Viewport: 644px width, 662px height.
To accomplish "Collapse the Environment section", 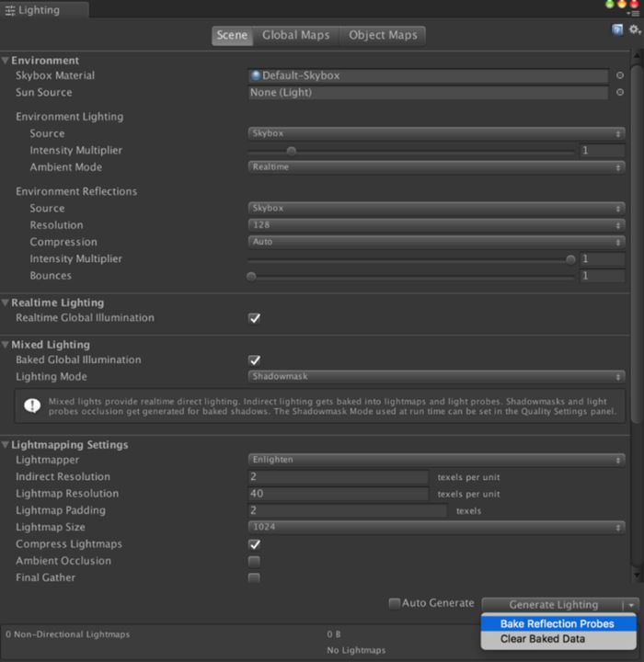I will [x=6, y=61].
